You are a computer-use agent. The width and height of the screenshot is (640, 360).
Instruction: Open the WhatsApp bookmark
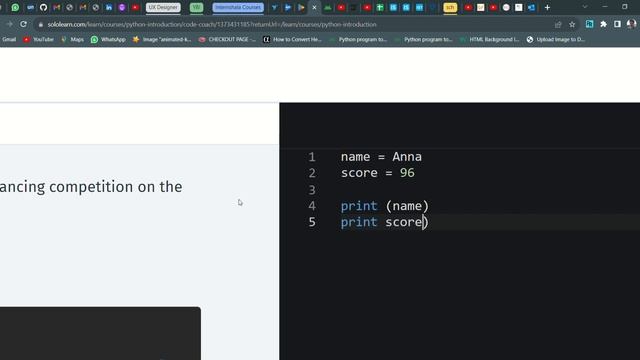pyautogui.click(x=108, y=39)
